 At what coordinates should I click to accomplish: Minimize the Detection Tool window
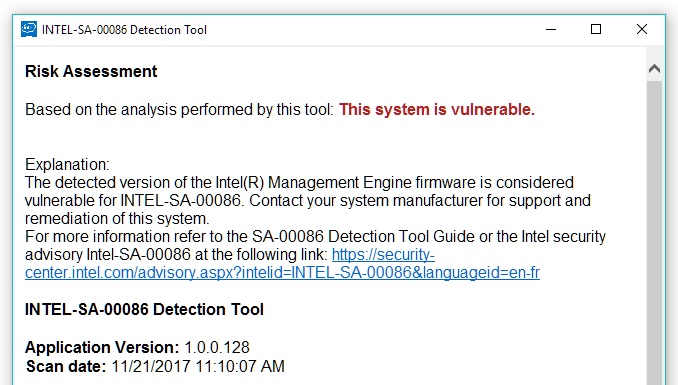(551, 29)
